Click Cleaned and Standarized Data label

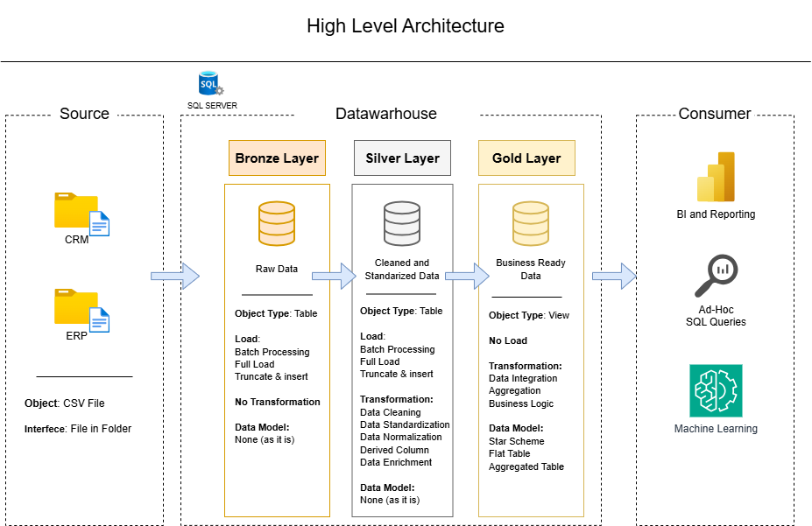pyautogui.click(x=402, y=269)
